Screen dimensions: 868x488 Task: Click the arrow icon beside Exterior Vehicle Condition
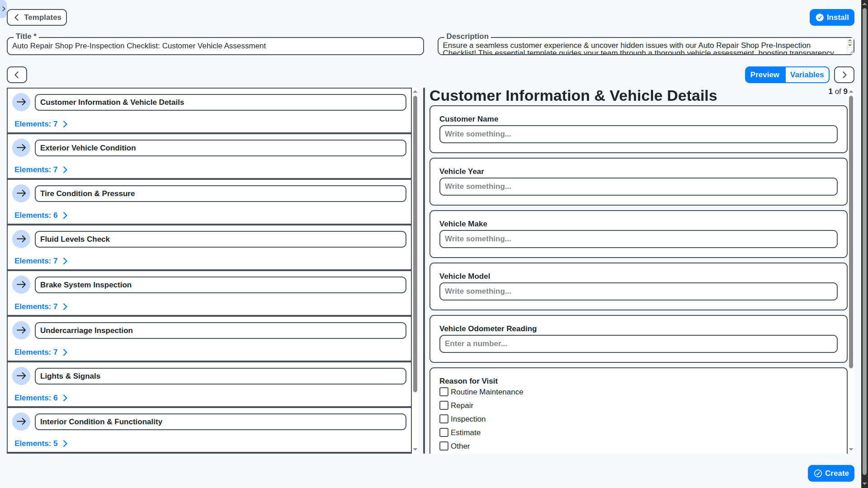21,148
